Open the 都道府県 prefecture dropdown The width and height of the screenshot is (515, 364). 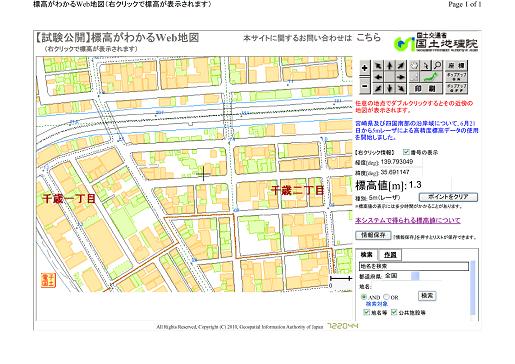(x=402, y=276)
